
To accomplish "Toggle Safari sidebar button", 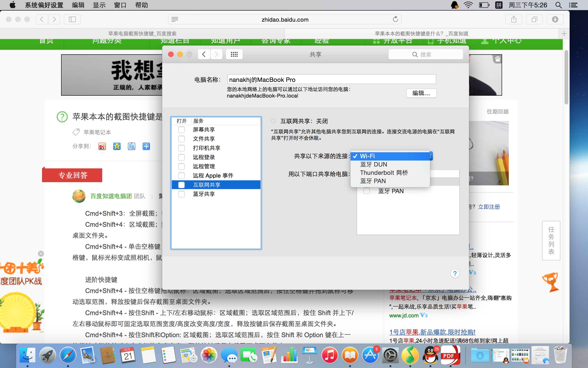I will pyautogui.click(x=72, y=19).
